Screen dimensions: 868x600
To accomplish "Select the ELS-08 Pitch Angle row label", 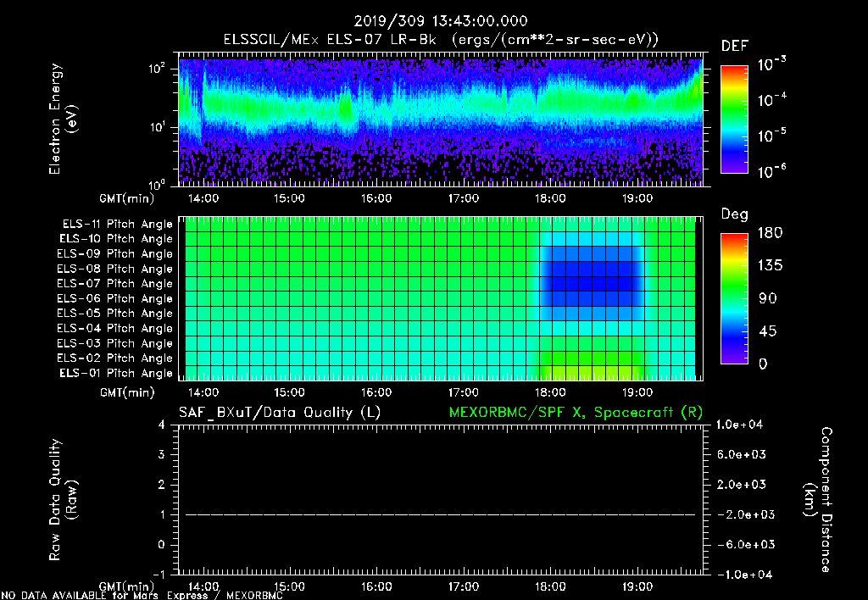I will 115,269.
